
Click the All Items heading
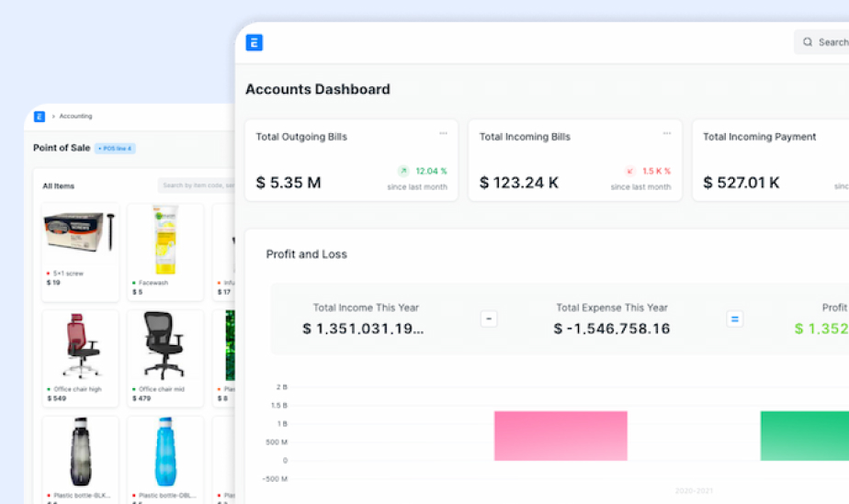[59, 186]
